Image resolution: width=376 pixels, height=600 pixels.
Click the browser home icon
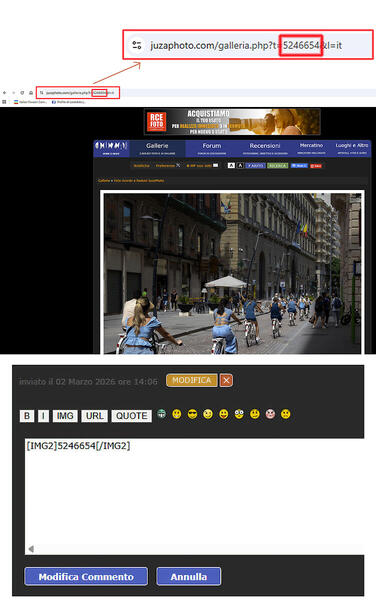click(31, 93)
